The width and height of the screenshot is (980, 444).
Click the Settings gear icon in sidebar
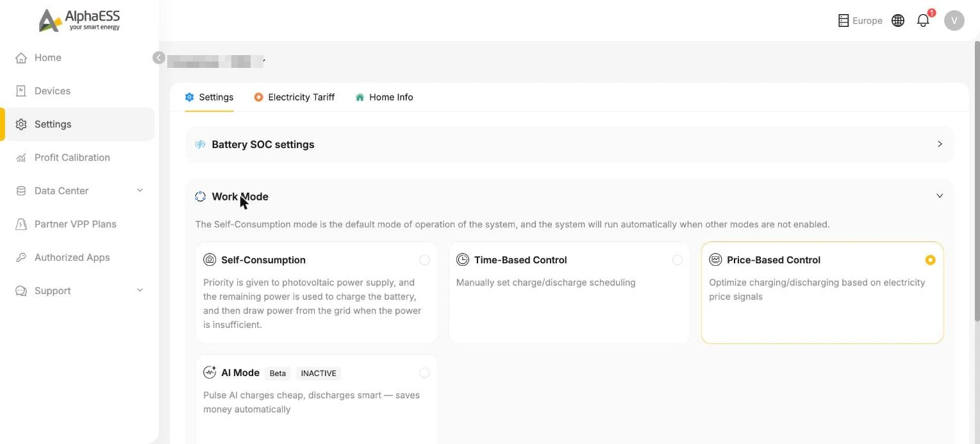21,124
